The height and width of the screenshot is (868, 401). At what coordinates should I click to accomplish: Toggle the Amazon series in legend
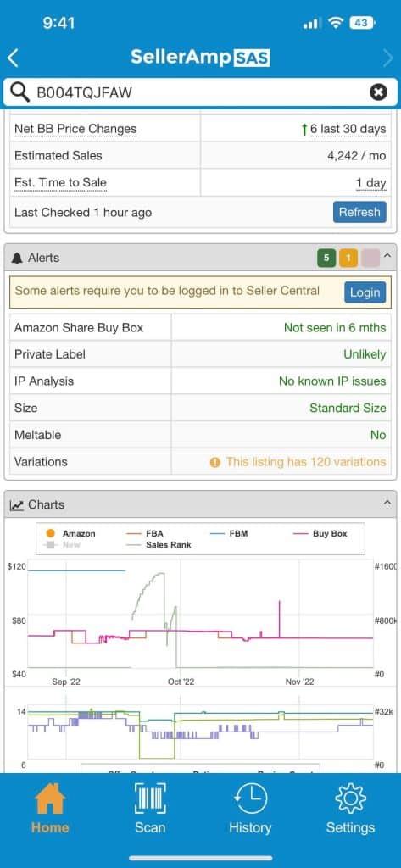point(70,534)
